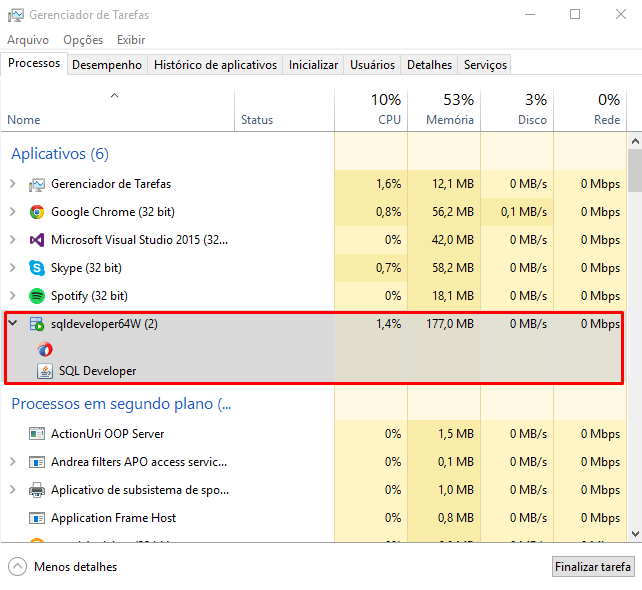The width and height of the screenshot is (642, 590).
Task: Sort processes by Memória column
Action: point(445,109)
